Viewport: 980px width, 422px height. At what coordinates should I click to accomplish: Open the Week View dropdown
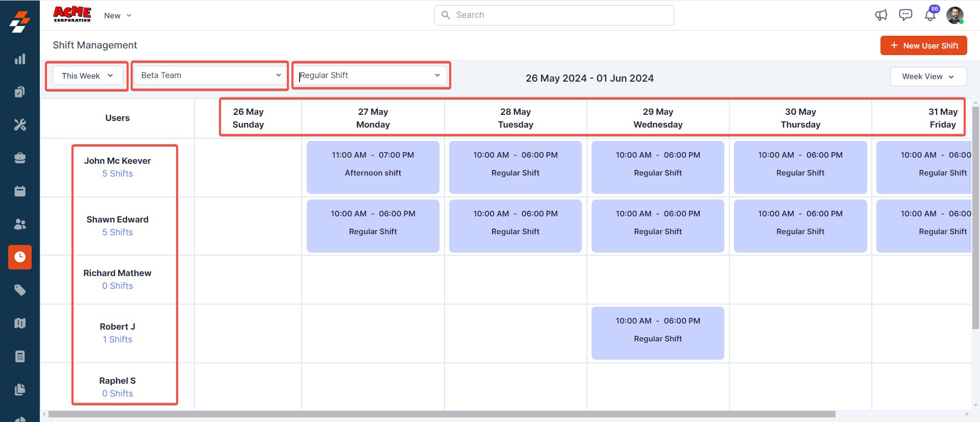tap(928, 77)
